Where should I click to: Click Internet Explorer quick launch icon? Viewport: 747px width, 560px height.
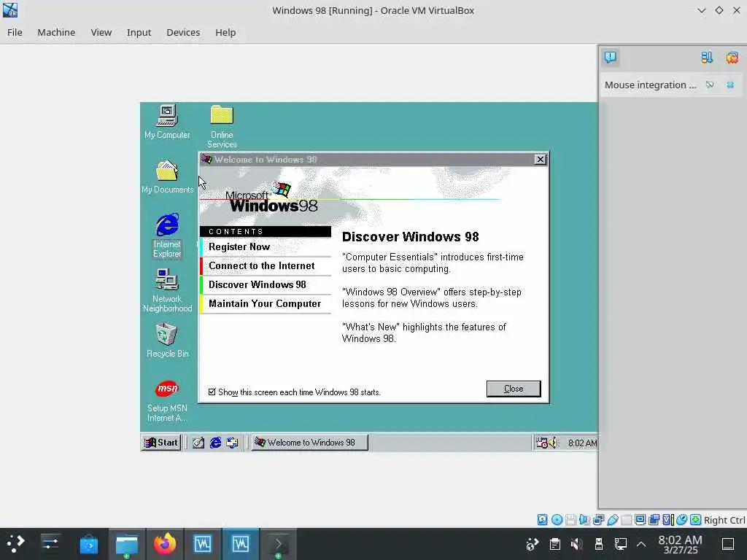tap(215, 443)
